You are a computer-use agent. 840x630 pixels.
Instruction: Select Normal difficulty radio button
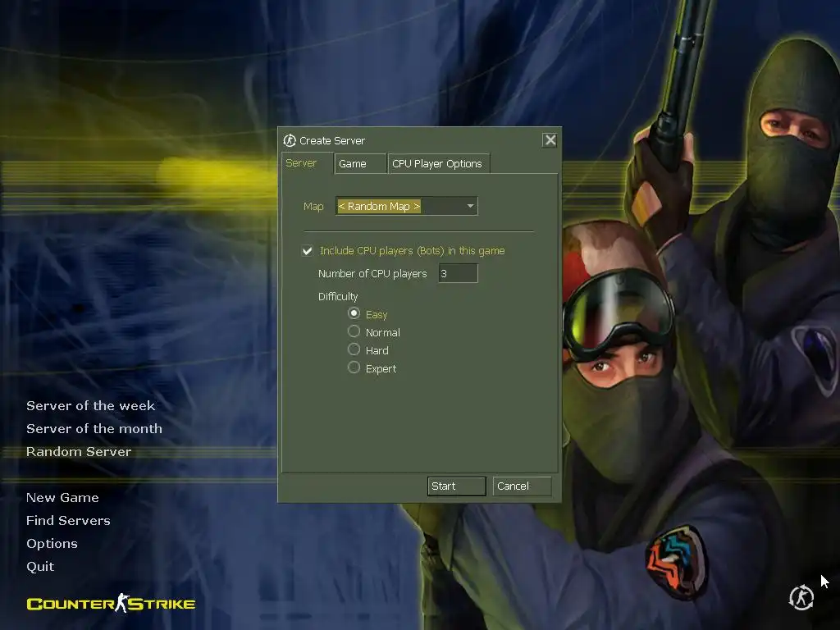[x=354, y=331]
